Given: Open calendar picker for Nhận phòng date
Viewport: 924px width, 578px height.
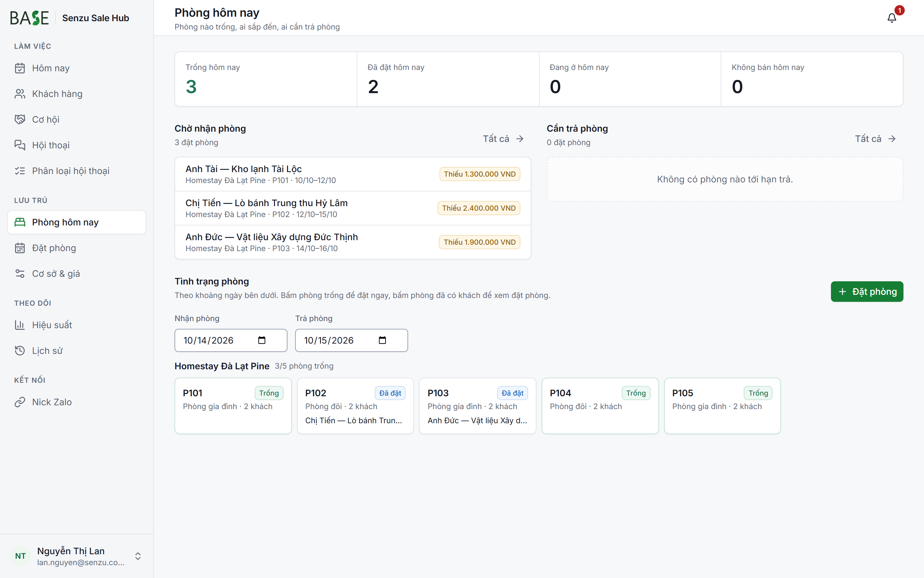Looking at the screenshot, I should [x=261, y=340].
